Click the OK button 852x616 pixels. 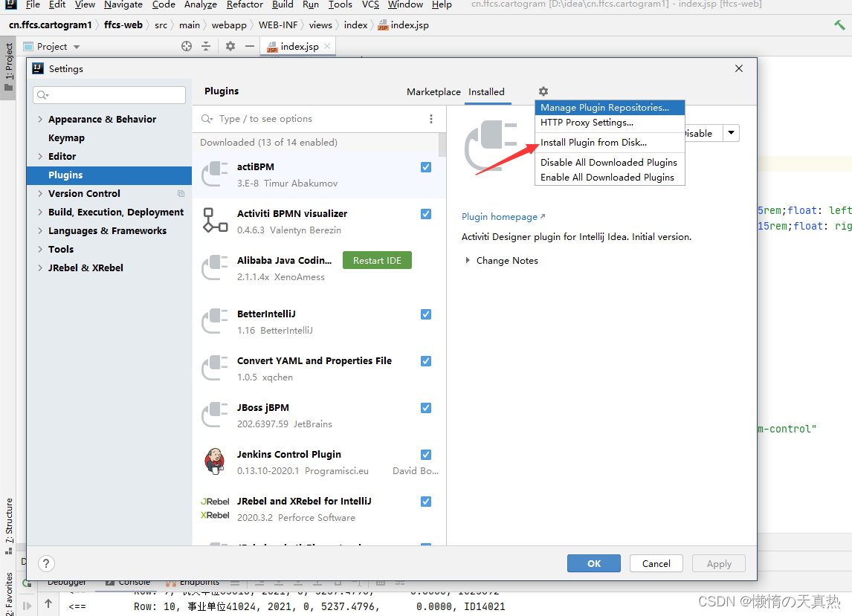click(x=594, y=563)
